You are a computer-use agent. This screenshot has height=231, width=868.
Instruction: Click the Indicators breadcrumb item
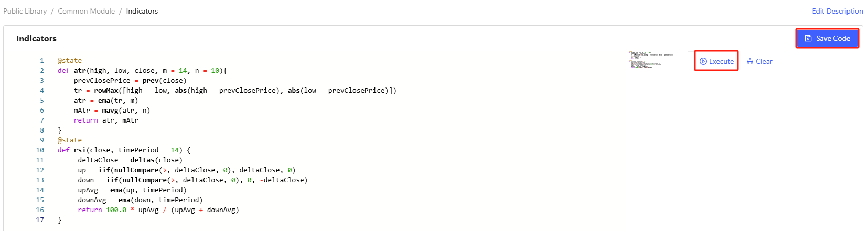coord(142,11)
